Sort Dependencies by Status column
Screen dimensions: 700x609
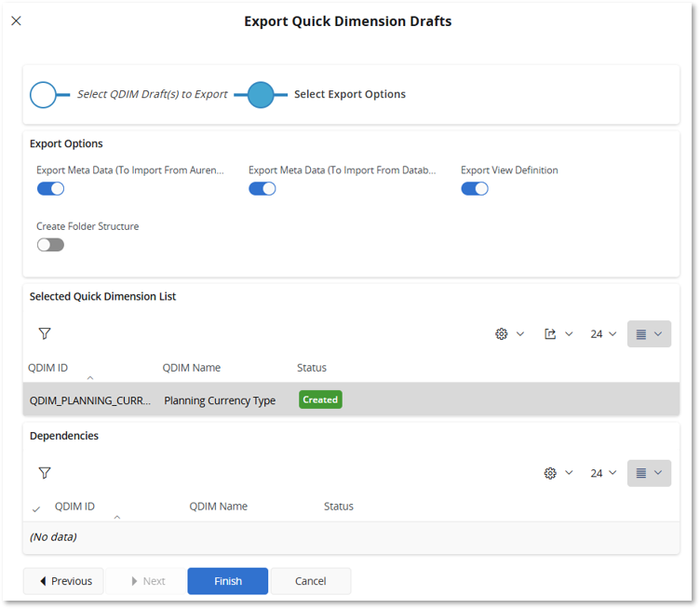(339, 507)
